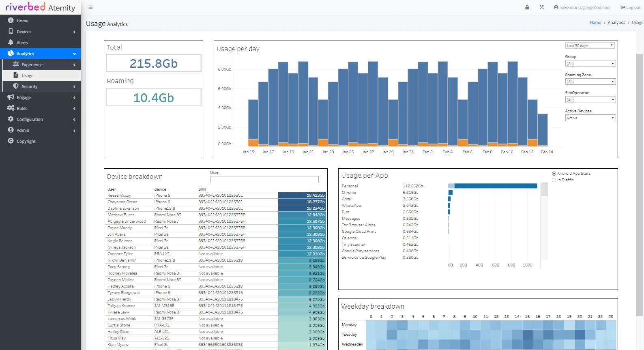
Task: Click the Alerts bell icon in sidebar
Action: pyautogui.click(x=11, y=42)
